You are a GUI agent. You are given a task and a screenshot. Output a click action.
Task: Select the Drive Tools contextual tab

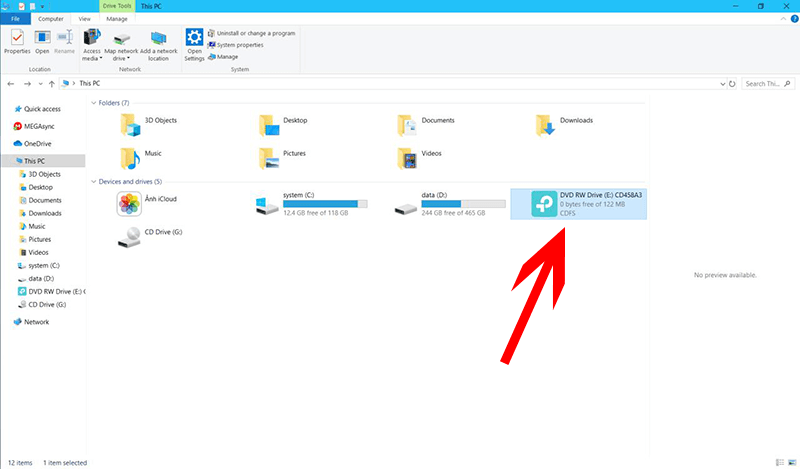tap(117, 6)
